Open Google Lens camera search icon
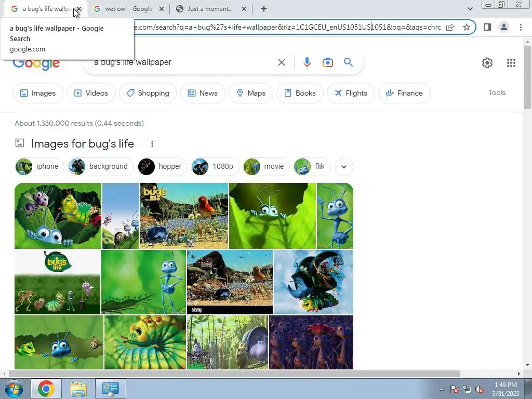Viewport: 532px width, 399px height. (327, 62)
